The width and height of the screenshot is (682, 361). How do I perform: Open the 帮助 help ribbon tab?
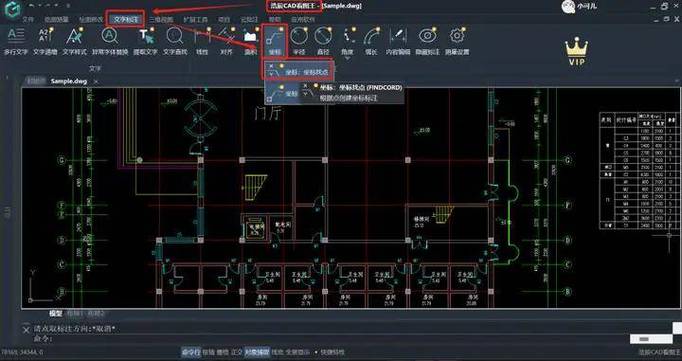(274, 20)
